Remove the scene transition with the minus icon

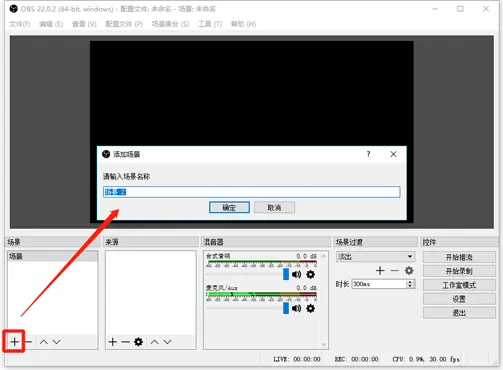[x=394, y=270]
